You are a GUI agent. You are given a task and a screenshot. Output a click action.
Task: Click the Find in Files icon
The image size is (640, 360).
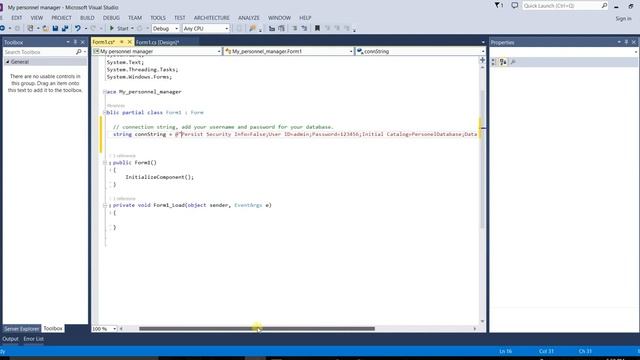[x=253, y=29]
